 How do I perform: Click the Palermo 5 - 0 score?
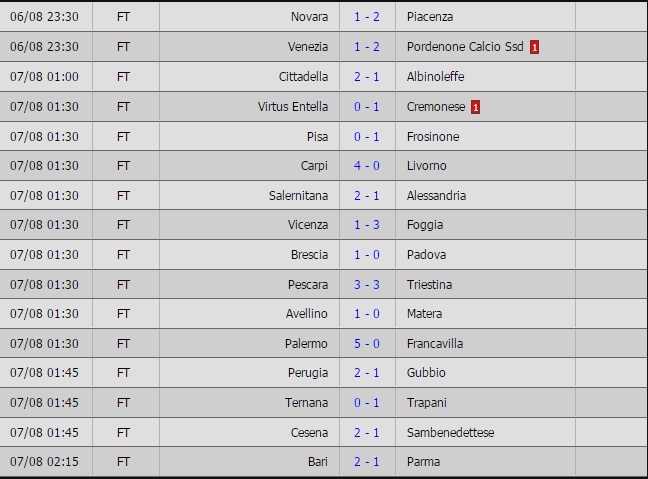(x=368, y=344)
